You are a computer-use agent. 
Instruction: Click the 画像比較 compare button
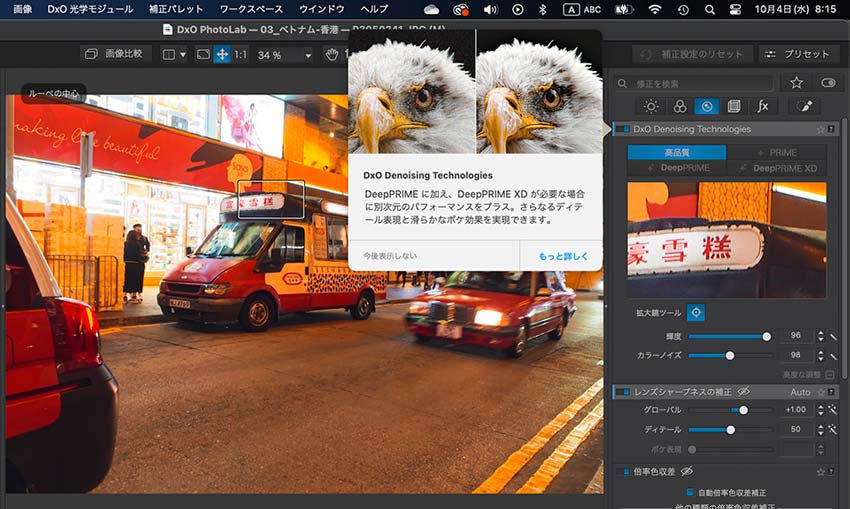tap(115, 54)
